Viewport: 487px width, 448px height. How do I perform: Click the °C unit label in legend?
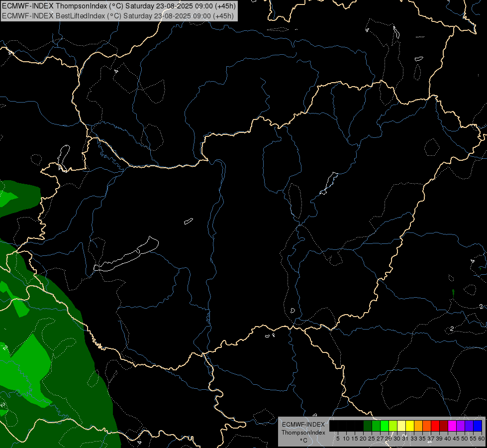point(303,441)
